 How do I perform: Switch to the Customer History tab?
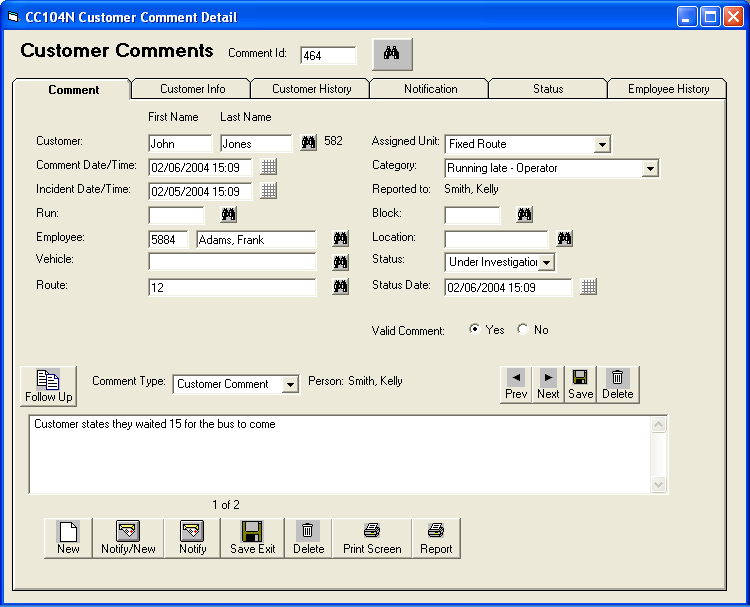311,89
